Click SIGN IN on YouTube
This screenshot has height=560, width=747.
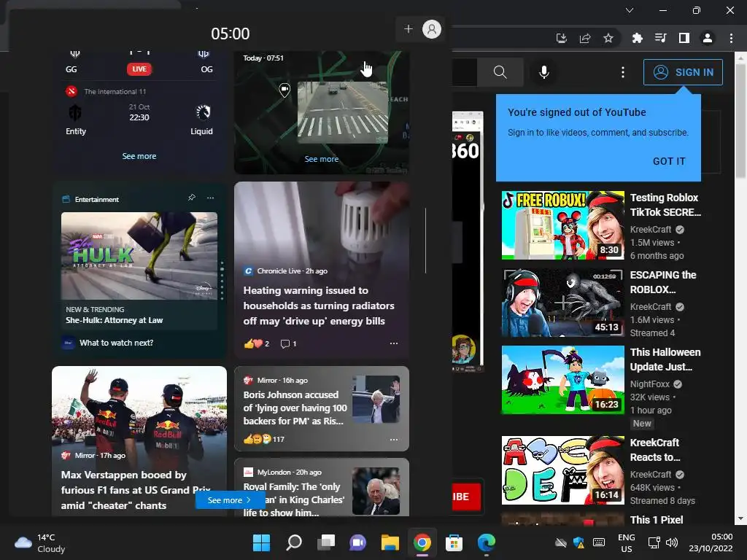pos(683,72)
